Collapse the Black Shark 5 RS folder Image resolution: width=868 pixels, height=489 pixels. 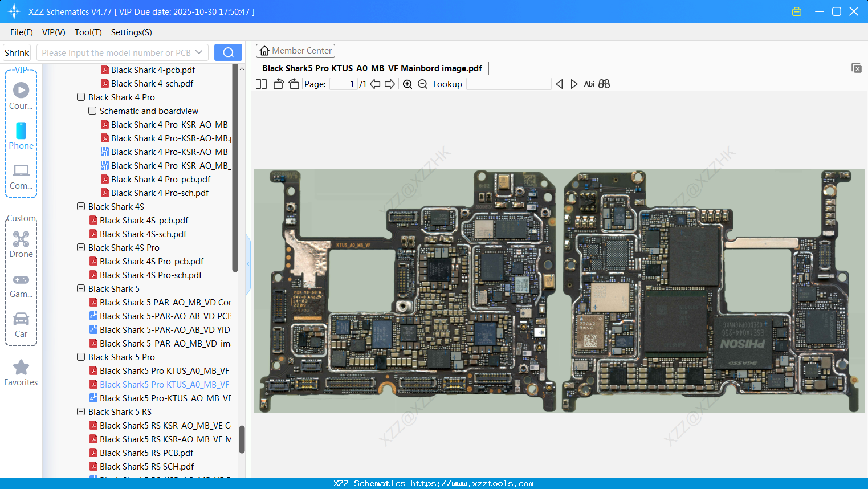tap(81, 412)
